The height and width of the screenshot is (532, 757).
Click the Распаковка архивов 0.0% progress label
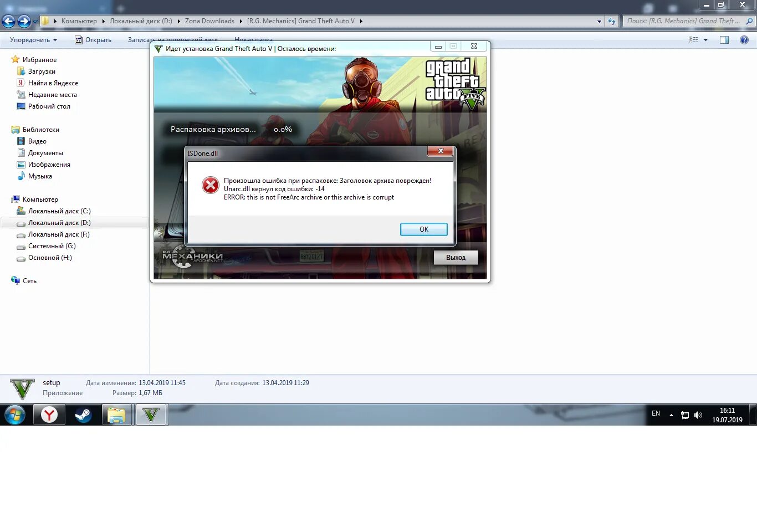231,129
